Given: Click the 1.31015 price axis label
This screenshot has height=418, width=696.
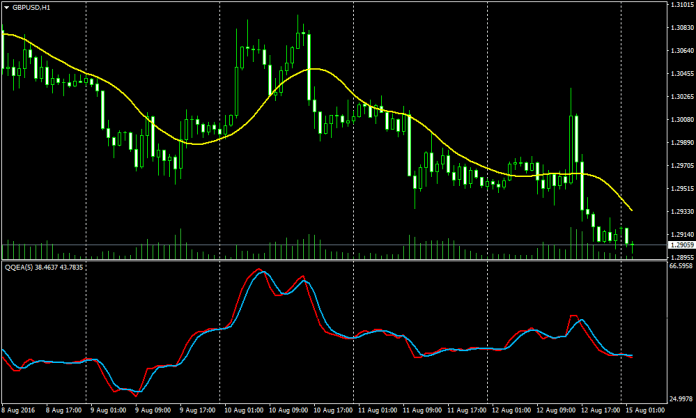Looking at the screenshot, I should (x=680, y=4).
